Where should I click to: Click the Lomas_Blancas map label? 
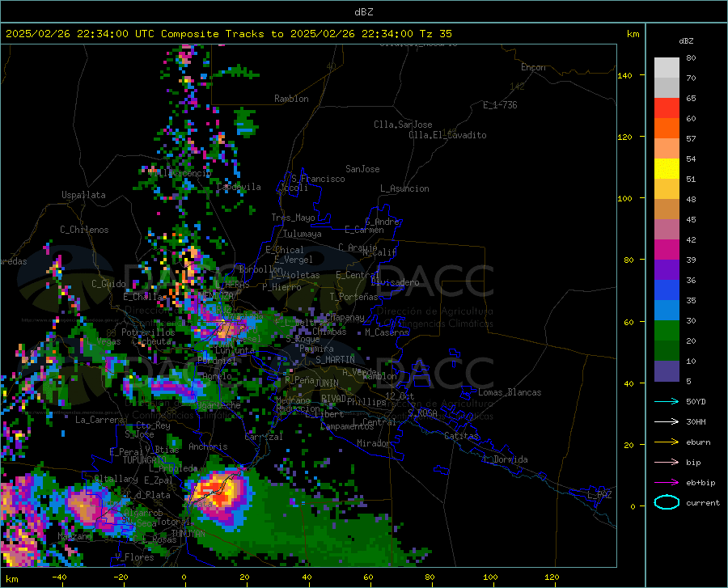click(510, 392)
